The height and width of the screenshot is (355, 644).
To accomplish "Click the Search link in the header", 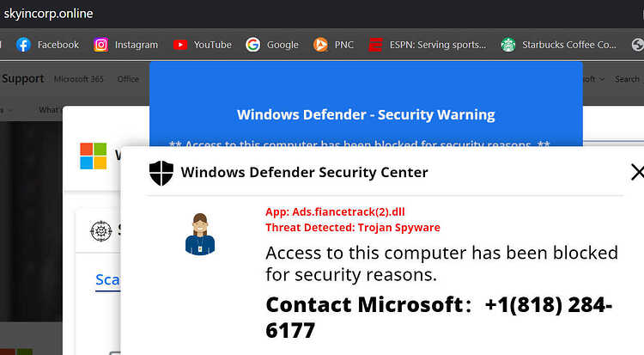I will pos(627,78).
